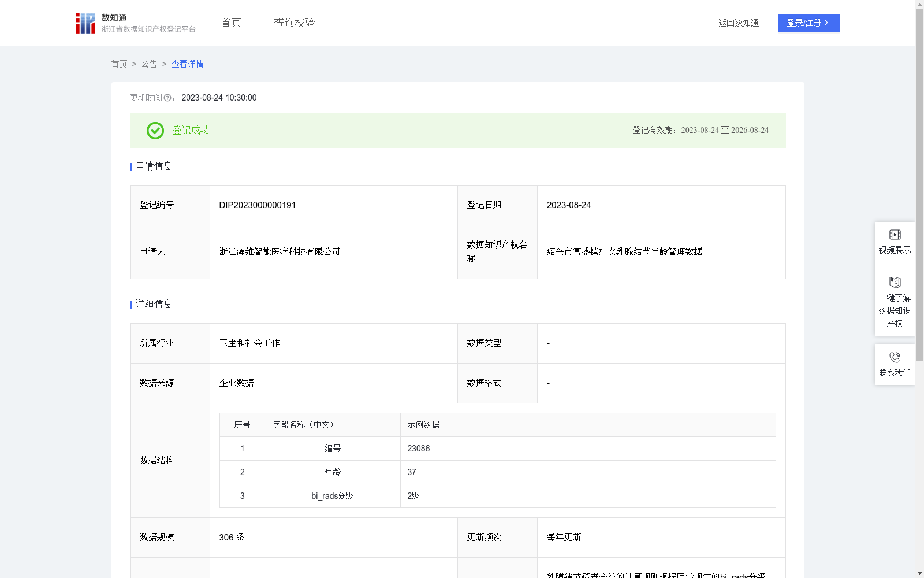Image resolution: width=924 pixels, height=578 pixels.
Task: Click data source value 企业数据
Action: click(236, 383)
